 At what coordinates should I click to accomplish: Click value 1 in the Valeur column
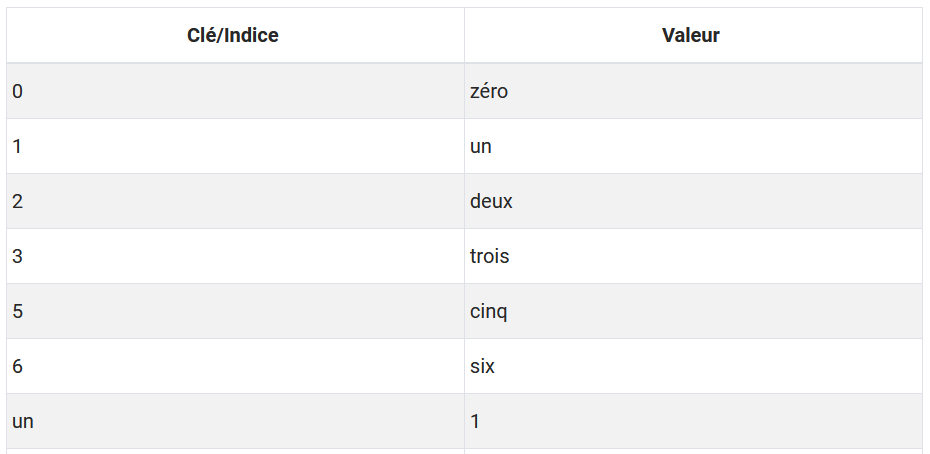475,421
